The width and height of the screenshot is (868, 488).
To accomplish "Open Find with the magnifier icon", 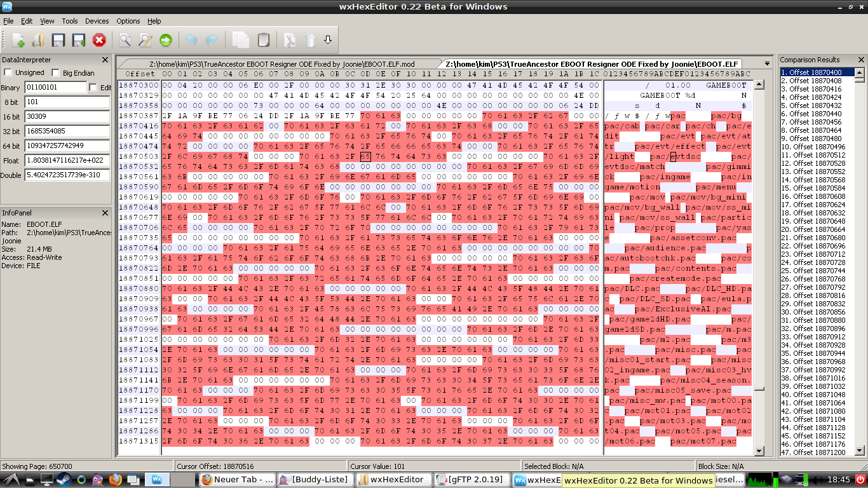I will pyautogui.click(x=125, y=41).
